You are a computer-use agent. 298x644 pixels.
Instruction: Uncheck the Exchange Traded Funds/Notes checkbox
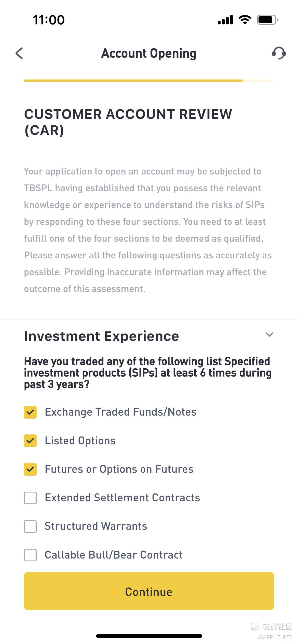[x=30, y=412]
